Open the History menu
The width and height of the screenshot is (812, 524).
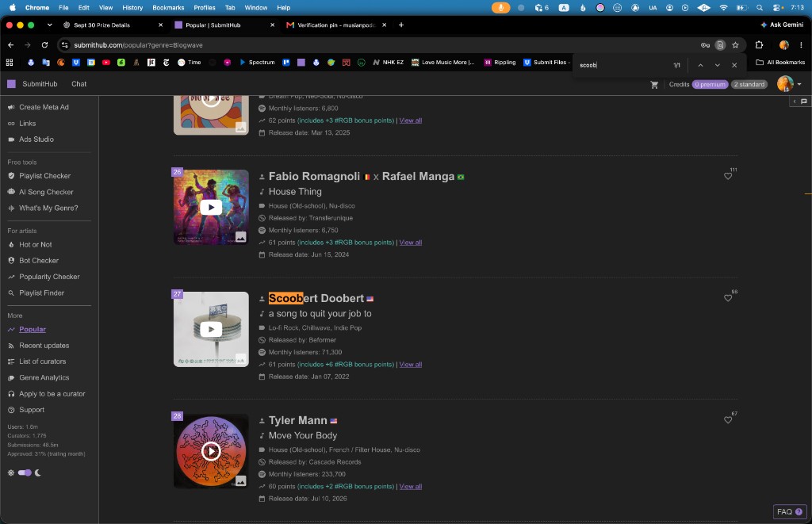[132, 8]
